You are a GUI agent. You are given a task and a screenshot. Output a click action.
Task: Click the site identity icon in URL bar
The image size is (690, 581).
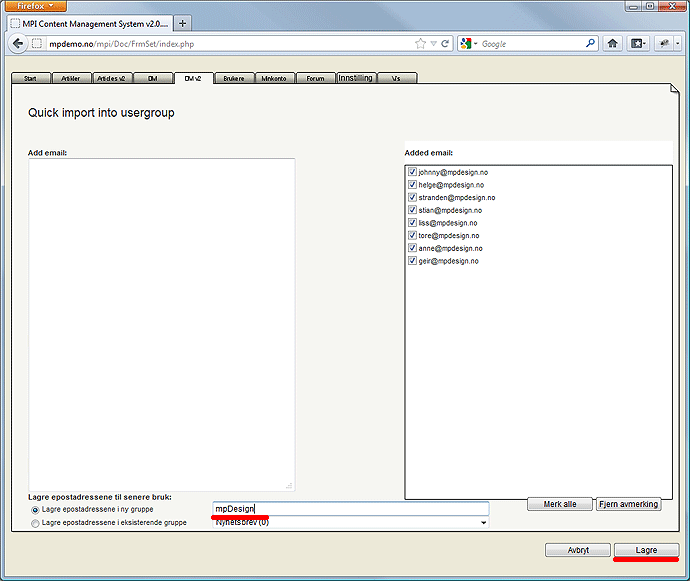click(x=37, y=44)
